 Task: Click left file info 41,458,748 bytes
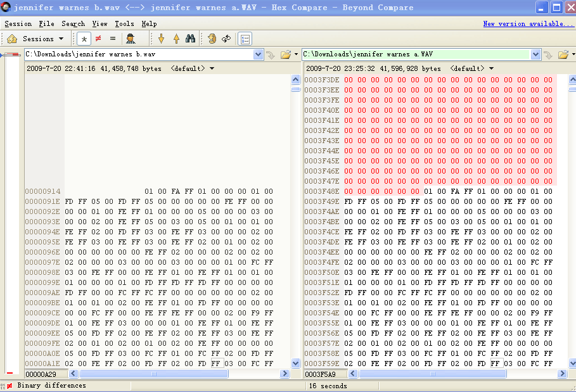pos(131,68)
